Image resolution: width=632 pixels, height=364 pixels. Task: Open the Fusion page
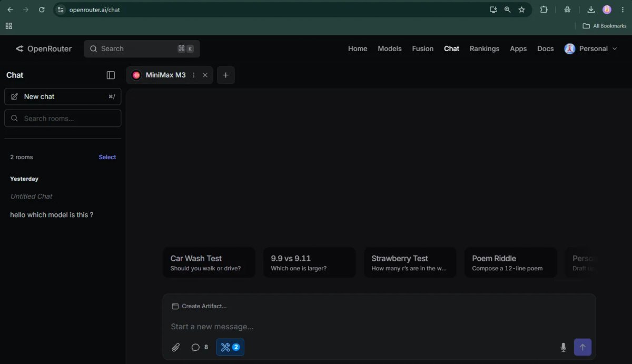tap(423, 48)
